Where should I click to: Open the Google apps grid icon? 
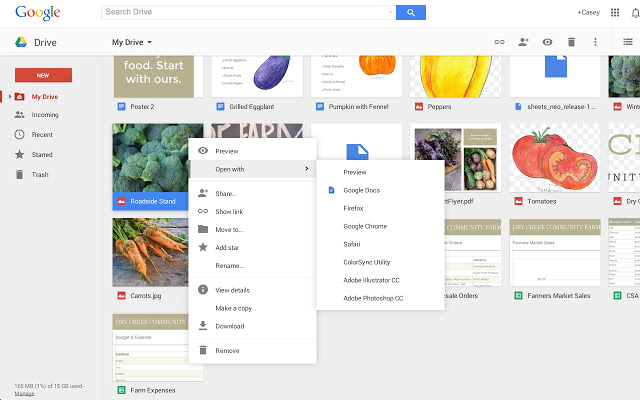pos(615,13)
